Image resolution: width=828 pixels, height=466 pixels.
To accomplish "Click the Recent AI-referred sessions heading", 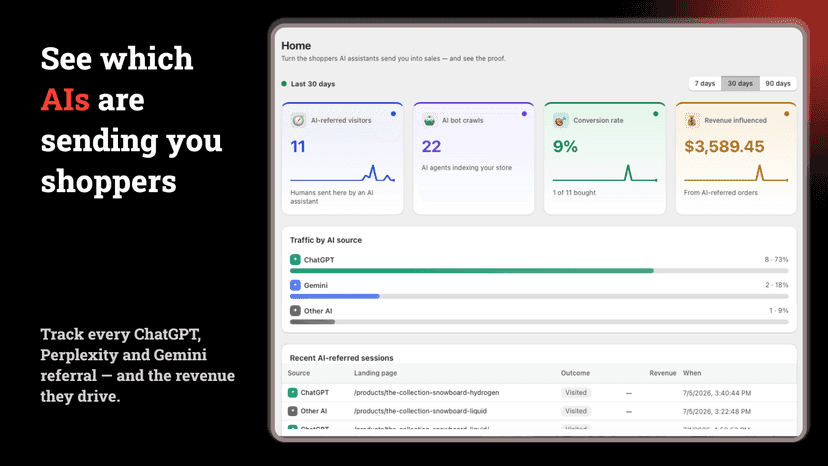I will click(342, 358).
